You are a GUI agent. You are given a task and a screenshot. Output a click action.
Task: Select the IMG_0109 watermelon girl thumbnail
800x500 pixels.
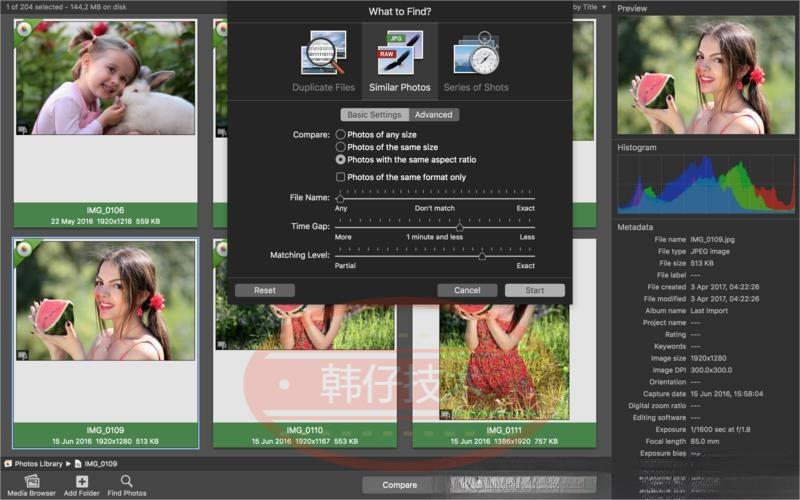pyautogui.click(x=106, y=301)
